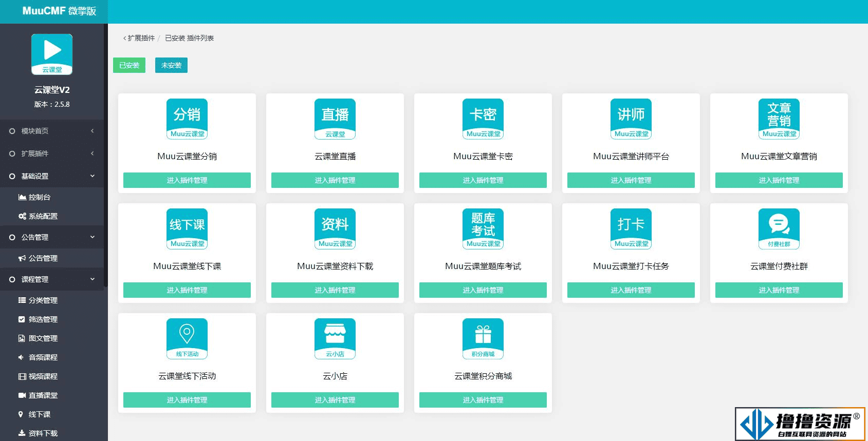Switch to the 已安装 tab

(129, 65)
